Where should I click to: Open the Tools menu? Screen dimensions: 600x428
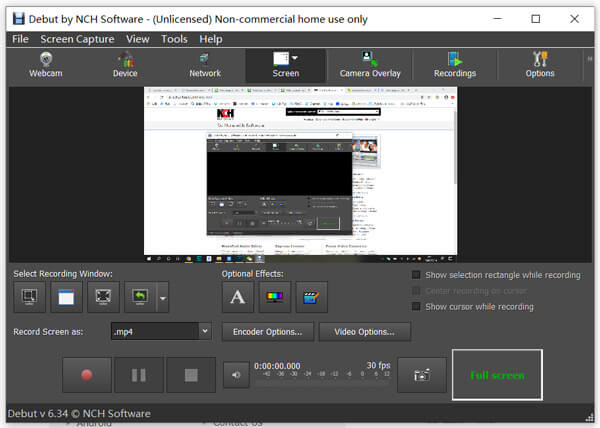[174, 39]
